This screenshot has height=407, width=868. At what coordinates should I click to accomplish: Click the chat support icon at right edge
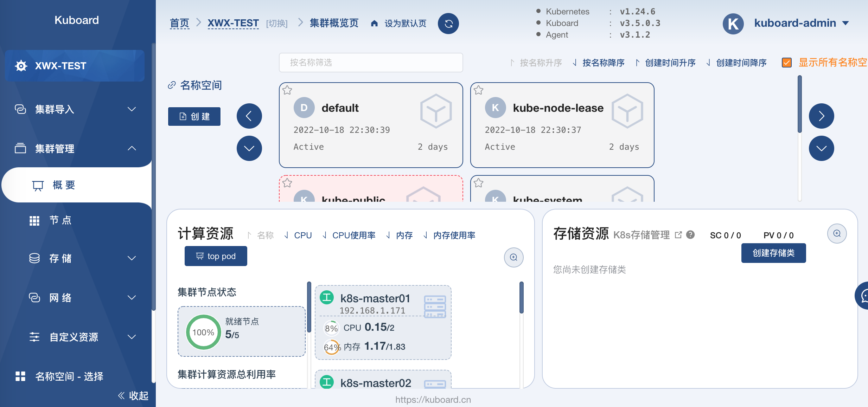point(863,296)
